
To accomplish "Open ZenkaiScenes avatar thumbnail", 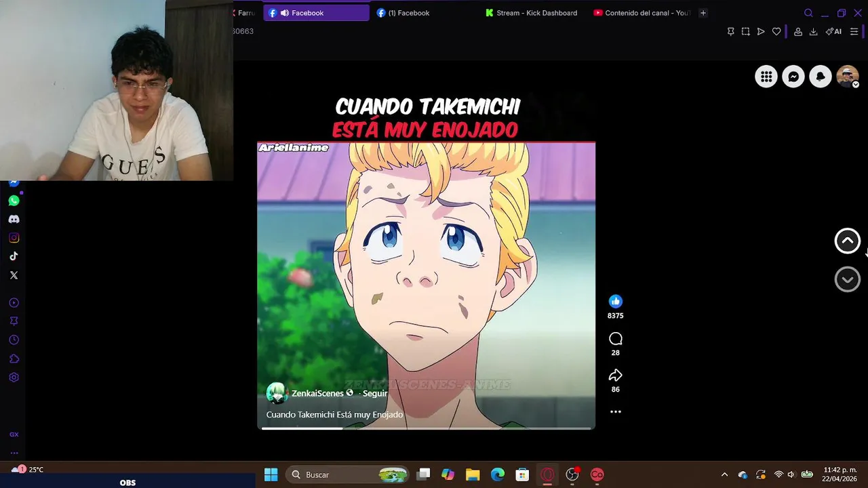I will tap(277, 393).
